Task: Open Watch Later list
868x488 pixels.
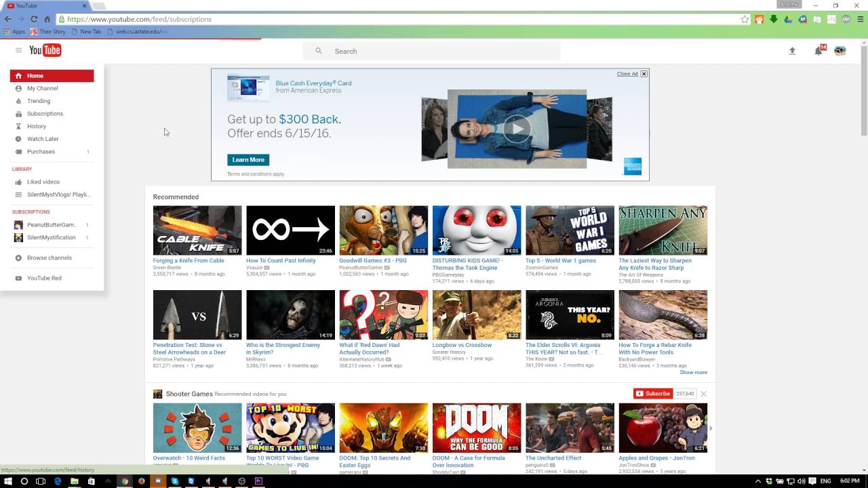Action: pyautogui.click(x=43, y=139)
